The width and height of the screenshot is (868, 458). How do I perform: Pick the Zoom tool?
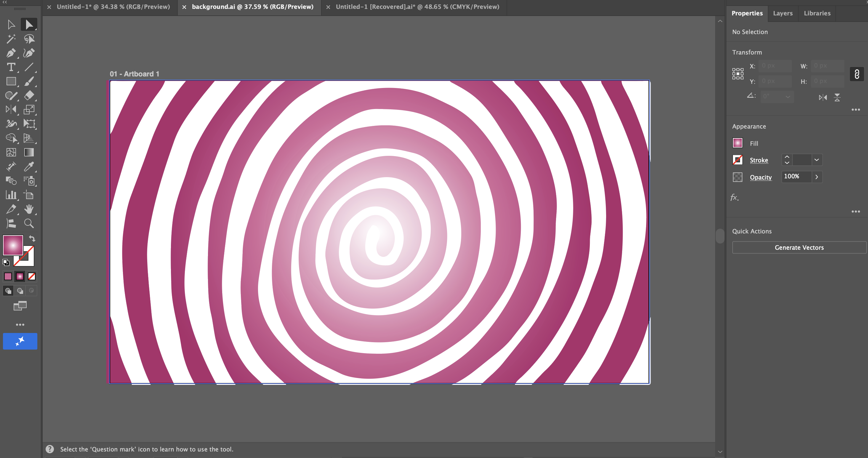coord(29,223)
